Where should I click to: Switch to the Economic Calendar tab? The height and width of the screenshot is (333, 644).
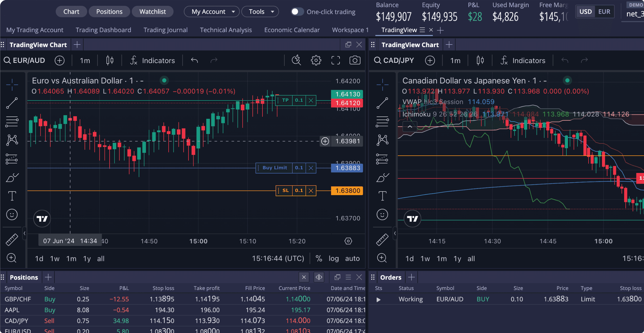click(292, 30)
